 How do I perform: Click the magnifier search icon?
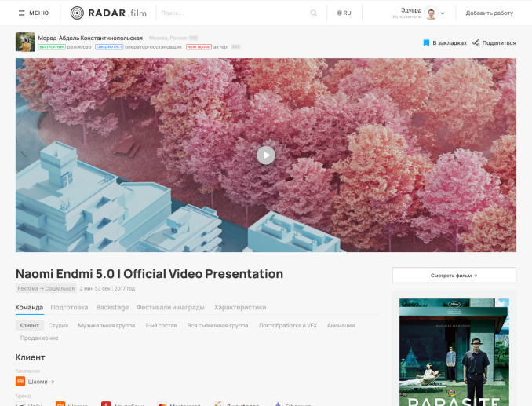click(314, 13)
